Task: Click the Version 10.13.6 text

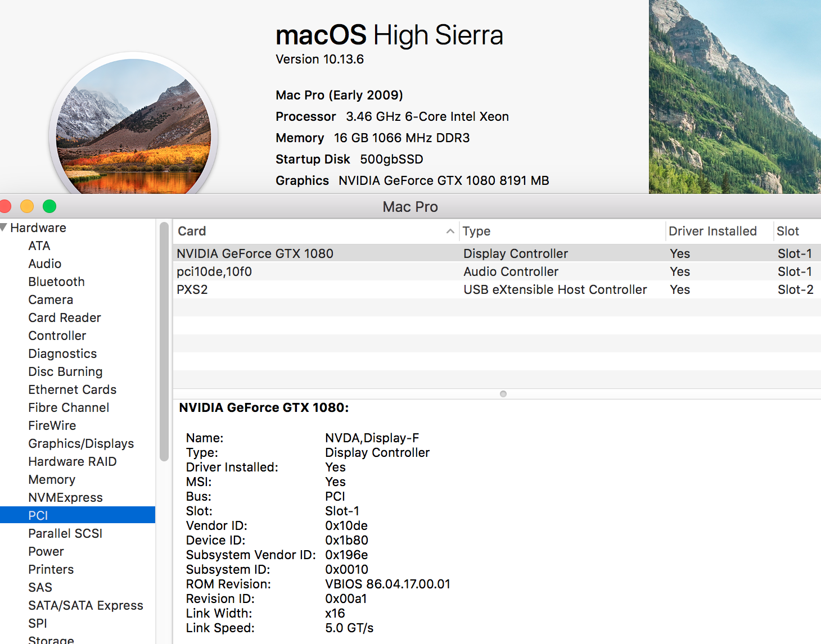Action: [x=319, y=59]
